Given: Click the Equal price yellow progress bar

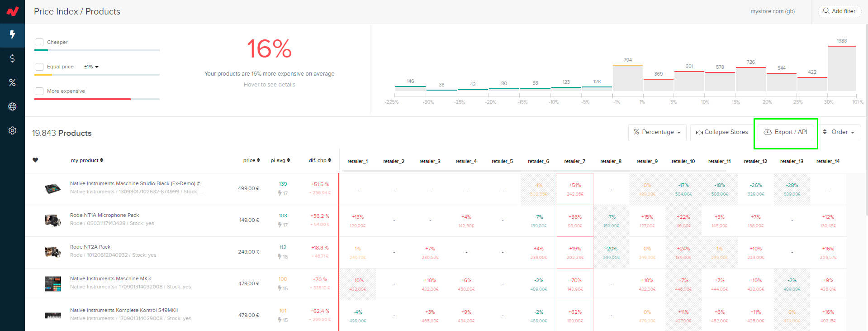Looking at the screenshot, I should pos(97,75).
